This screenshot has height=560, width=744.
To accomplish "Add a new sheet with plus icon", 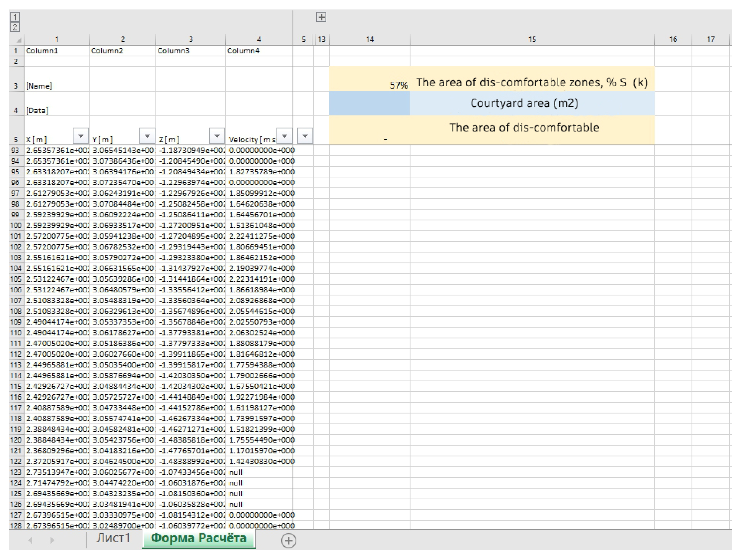I will pos(288,541).
